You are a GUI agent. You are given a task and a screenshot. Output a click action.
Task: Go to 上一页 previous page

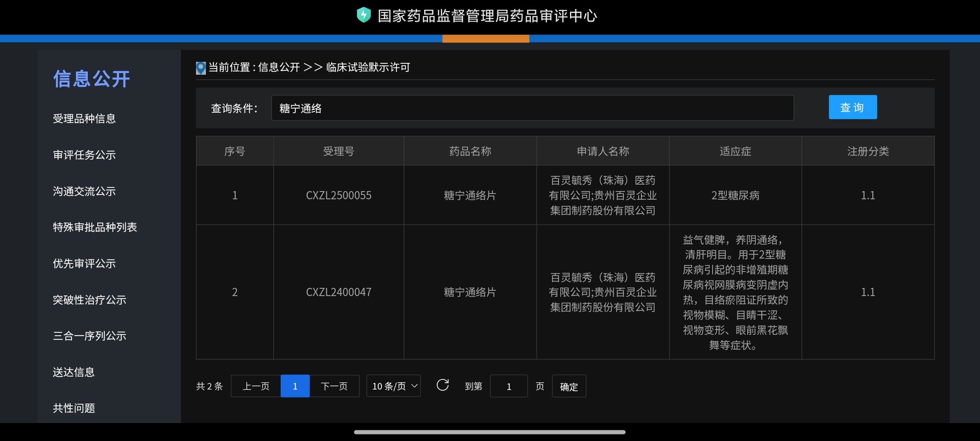pyautogui.click(x=256, y=386)
